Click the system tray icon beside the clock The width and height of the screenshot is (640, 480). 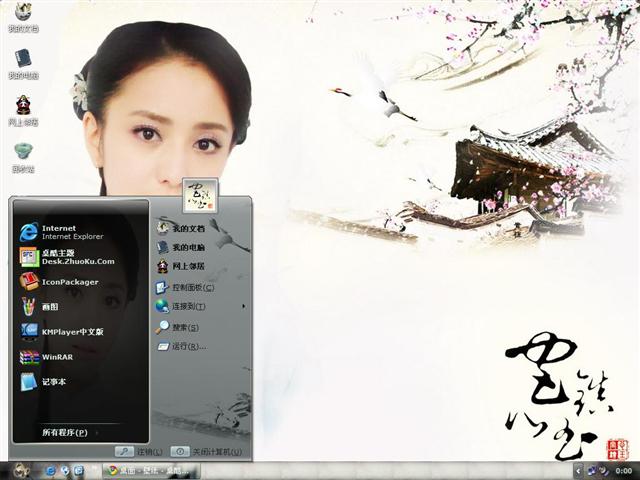tap(604, 471)
